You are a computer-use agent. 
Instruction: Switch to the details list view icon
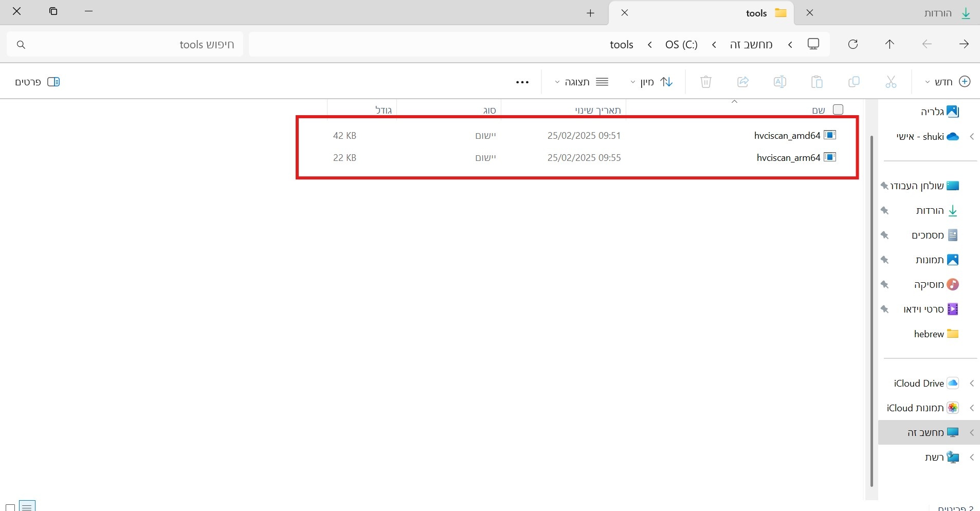pos(27,507)
